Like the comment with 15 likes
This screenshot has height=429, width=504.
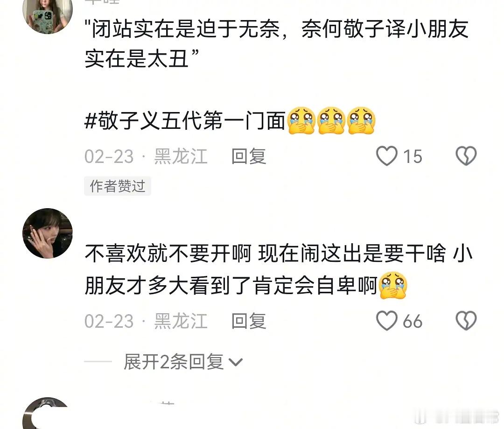(x=387, y=156)
